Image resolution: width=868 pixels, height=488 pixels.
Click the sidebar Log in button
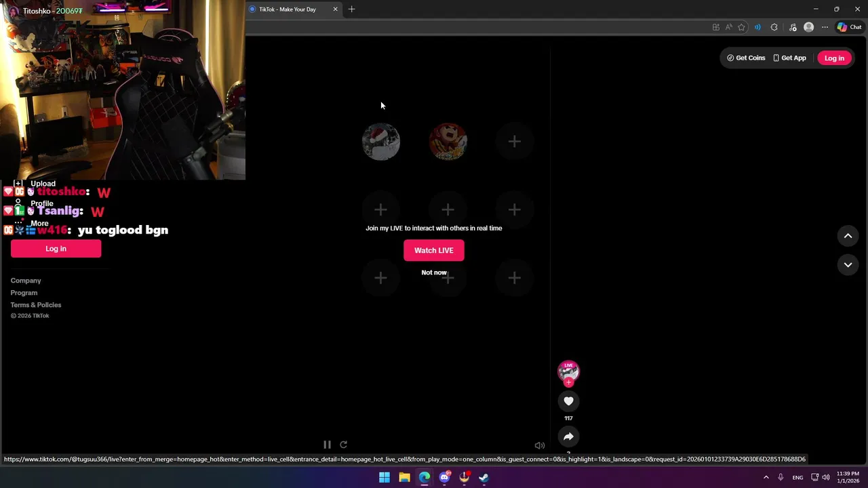pyautogui.click(x=56, y=249)
